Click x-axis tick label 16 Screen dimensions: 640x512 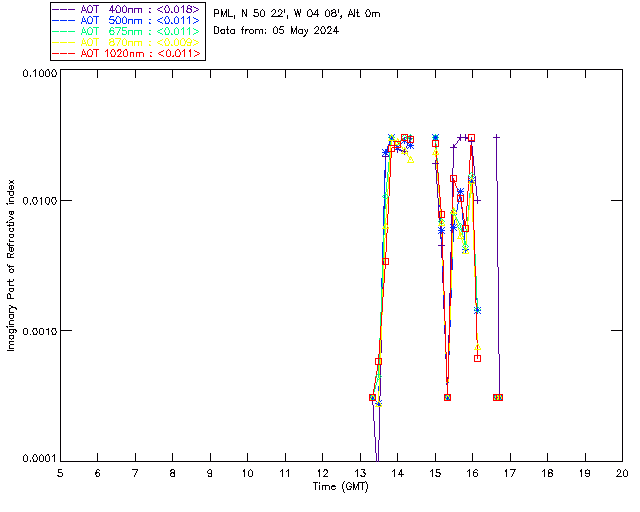click(473, 473)
